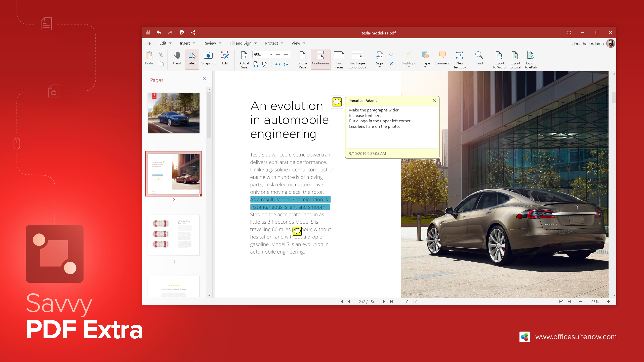The width and height of the screenshot is (644, 362).
Task: Open the Edit tool in the toolbar
Action: click(225, 58)
